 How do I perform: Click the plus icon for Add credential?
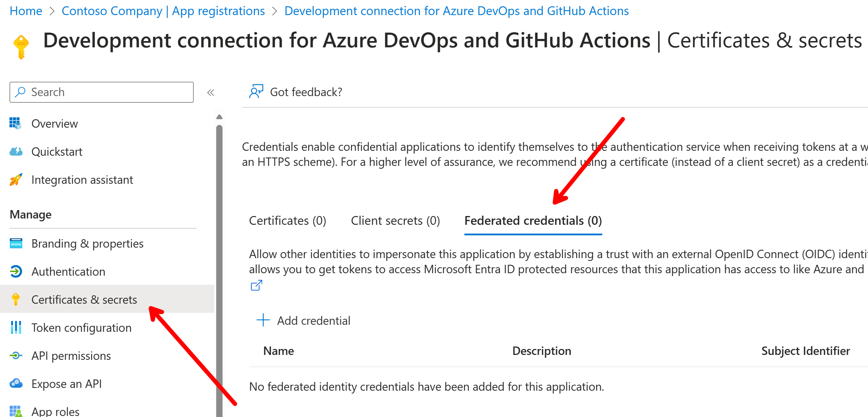pos(263,320)
